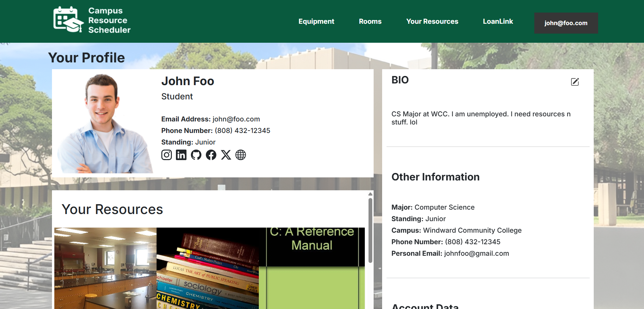Click the resources panel scrollbar thumb
644x309 pixels.
[370, 231]
